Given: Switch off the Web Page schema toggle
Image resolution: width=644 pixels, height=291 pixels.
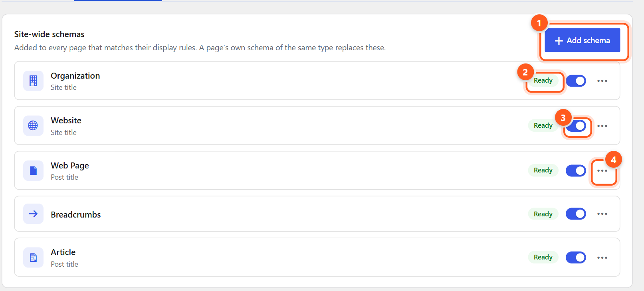Looking at the screenshot, I should coord(576,170).
